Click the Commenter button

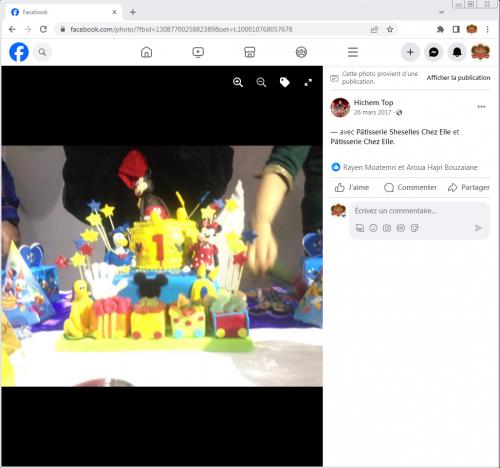(x=410, y=188)
